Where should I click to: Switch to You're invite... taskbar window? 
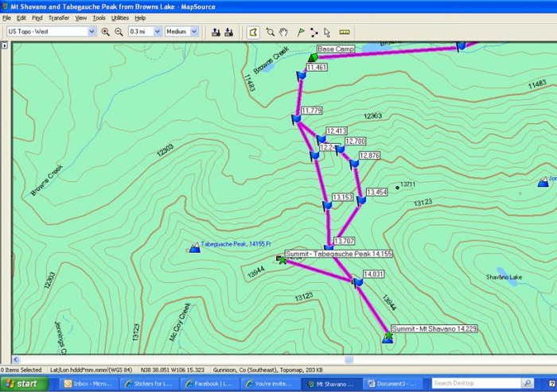click(270, 384)
